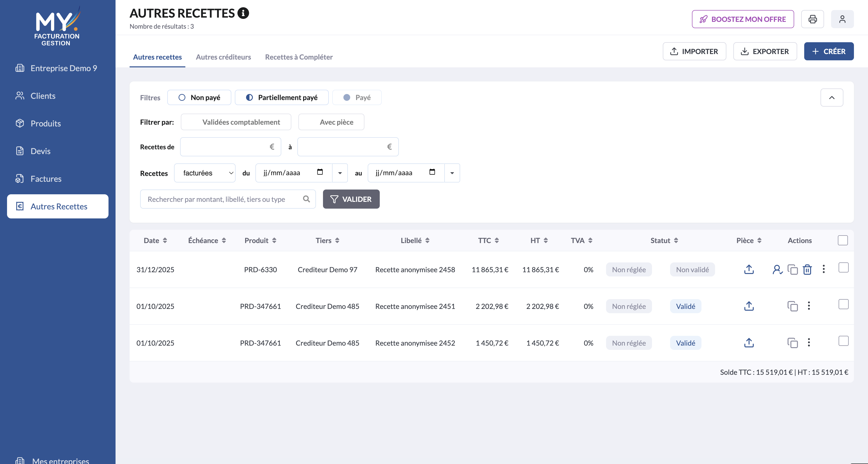Viewport: 868px width, 464px height.
Task: Upload a pièce for Recette anonymisee 2458
Action: pos(749,269)
